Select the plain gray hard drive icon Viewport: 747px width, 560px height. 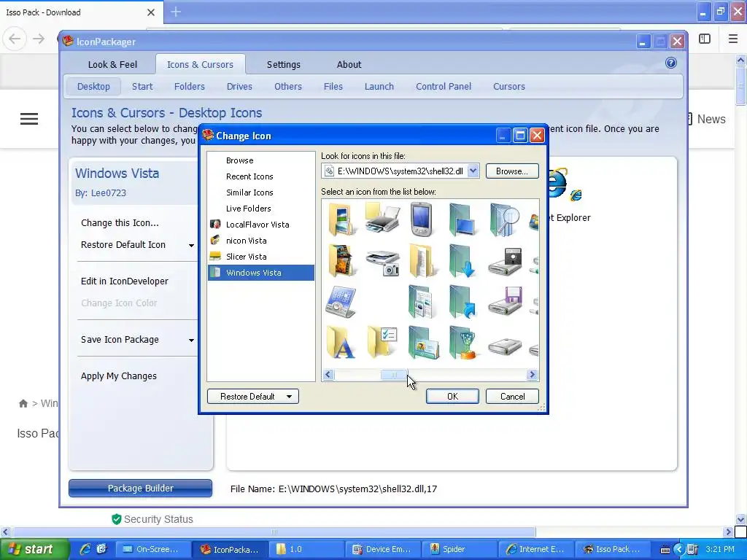(505, 346)
